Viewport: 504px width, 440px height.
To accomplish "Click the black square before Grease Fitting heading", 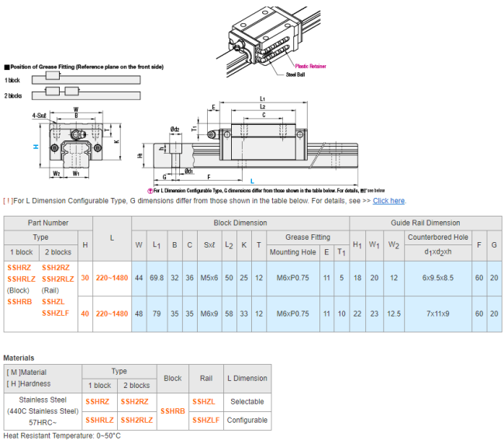I will tap(6, 68).
